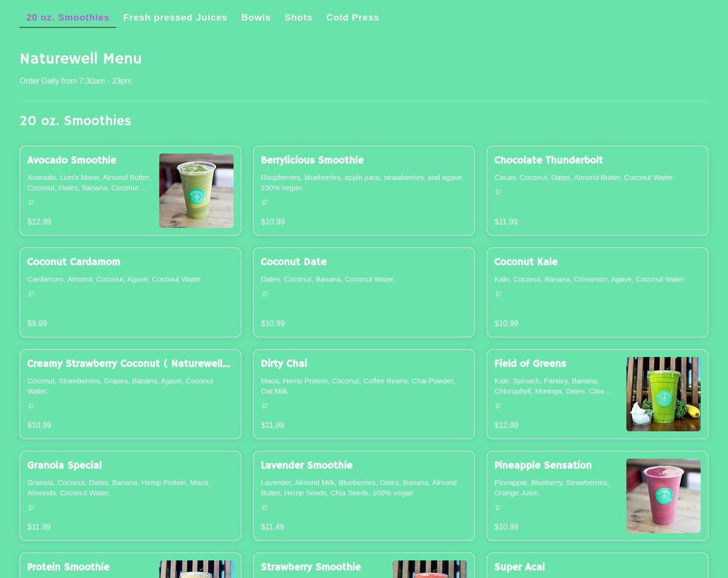The image size is (728, 578).
Task: Switch to the Fresh pressed Juices tab
Action: pyautogui.click(x=175, y=17)
